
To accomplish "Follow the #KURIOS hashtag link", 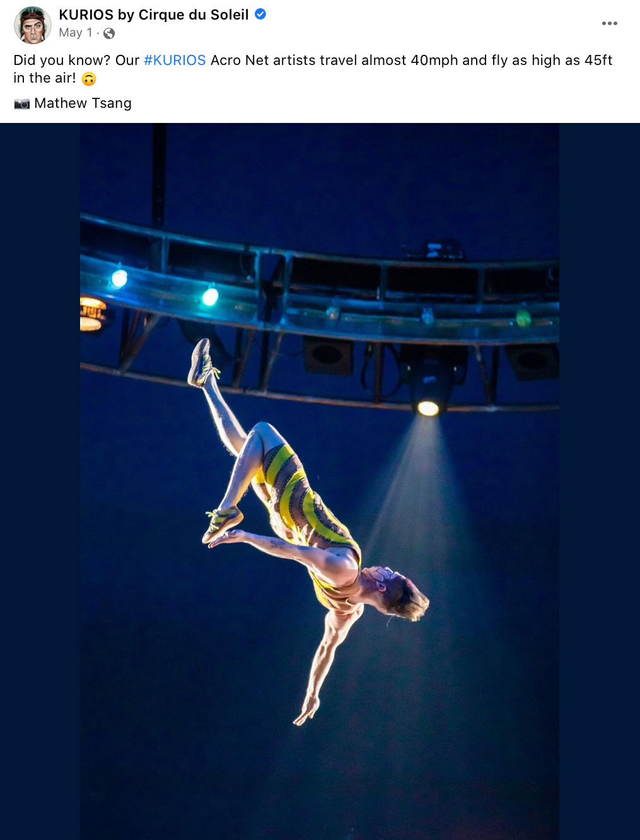I will (175, 61).
